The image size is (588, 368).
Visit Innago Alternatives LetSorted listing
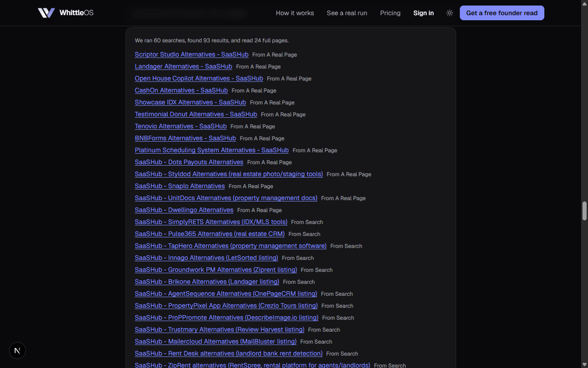[206, 258]
